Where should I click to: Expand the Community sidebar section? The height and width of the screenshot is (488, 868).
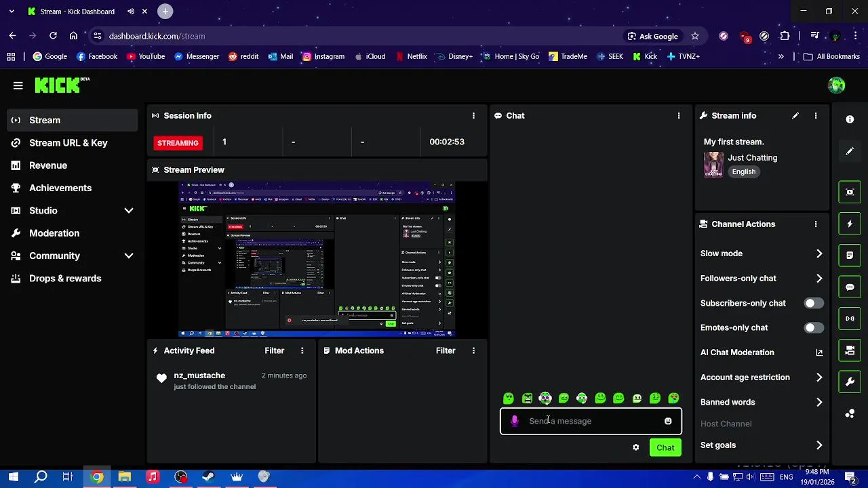129,256
